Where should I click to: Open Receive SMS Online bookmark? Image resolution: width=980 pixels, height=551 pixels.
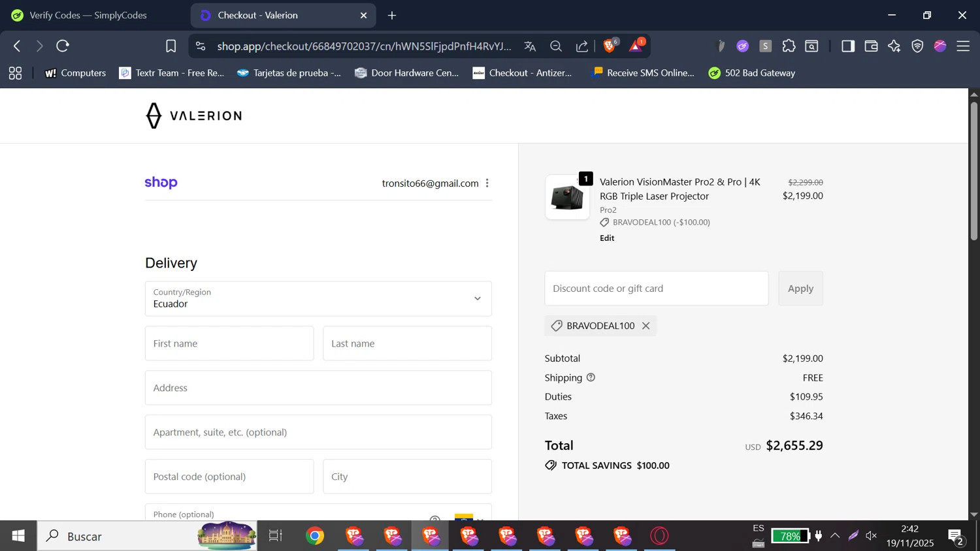tap(643, 73)
